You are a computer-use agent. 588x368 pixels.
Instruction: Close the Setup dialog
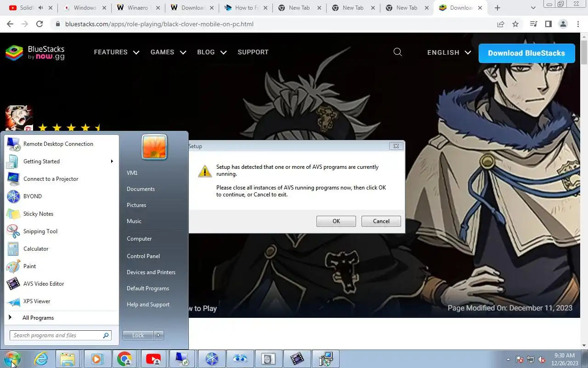[396, 146]
